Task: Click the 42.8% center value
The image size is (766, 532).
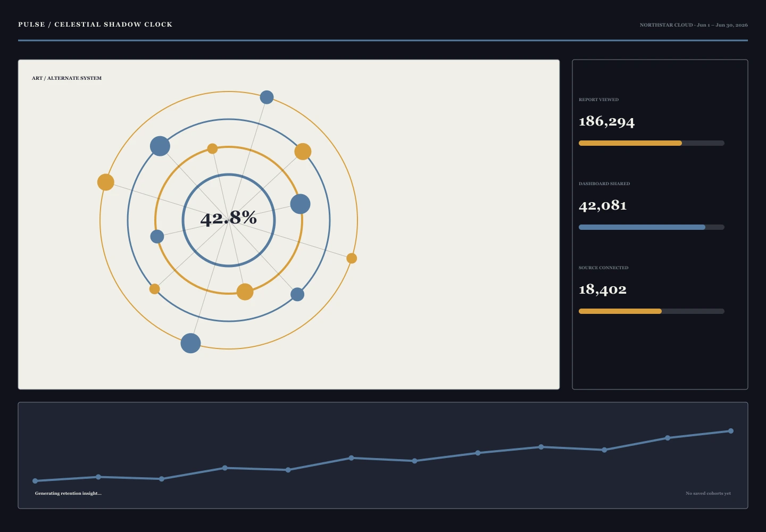Action: tap(229, 218)
